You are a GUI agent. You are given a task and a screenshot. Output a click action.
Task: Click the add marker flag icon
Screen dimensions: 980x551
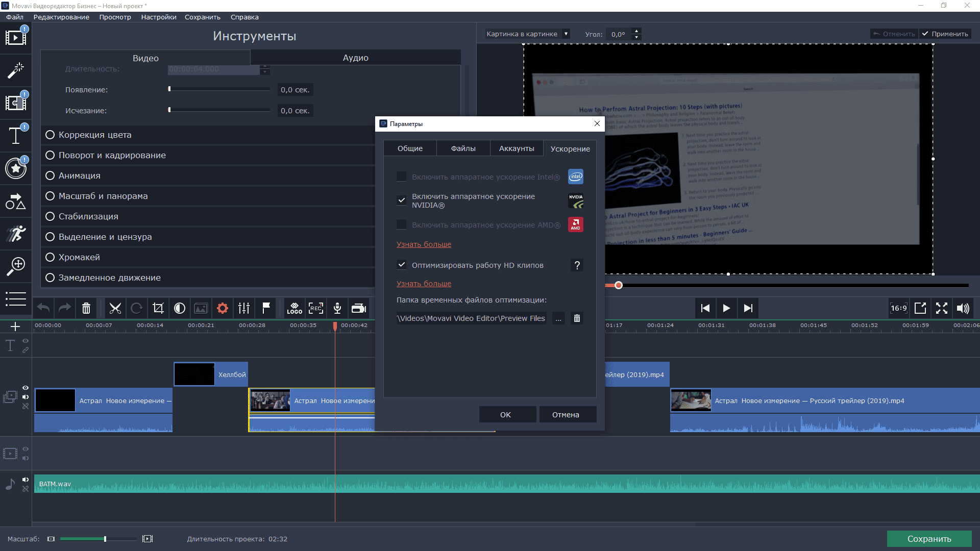(266, 308)
